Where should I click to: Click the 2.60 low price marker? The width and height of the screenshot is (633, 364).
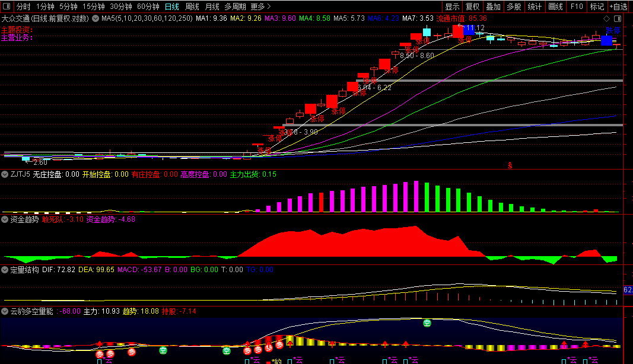40,162
